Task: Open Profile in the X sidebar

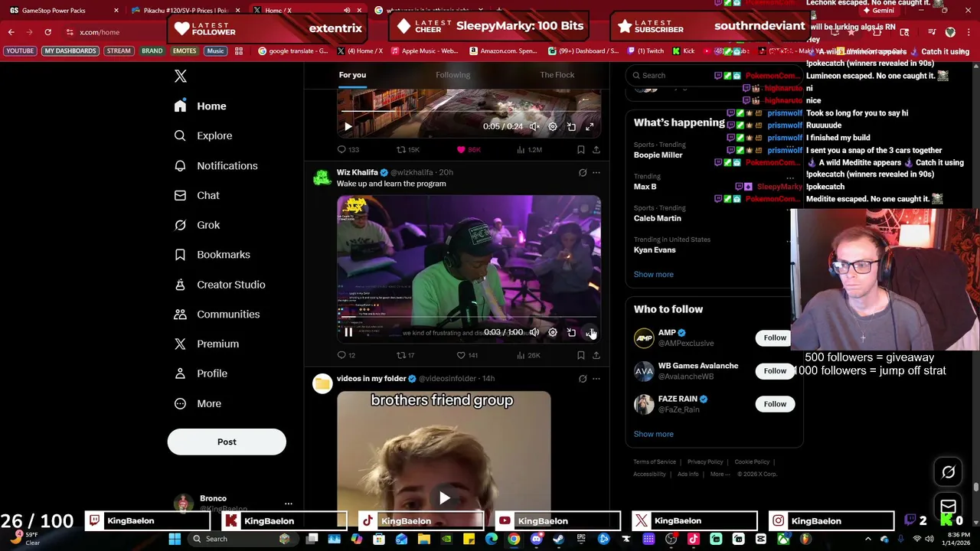Action: 201,373
